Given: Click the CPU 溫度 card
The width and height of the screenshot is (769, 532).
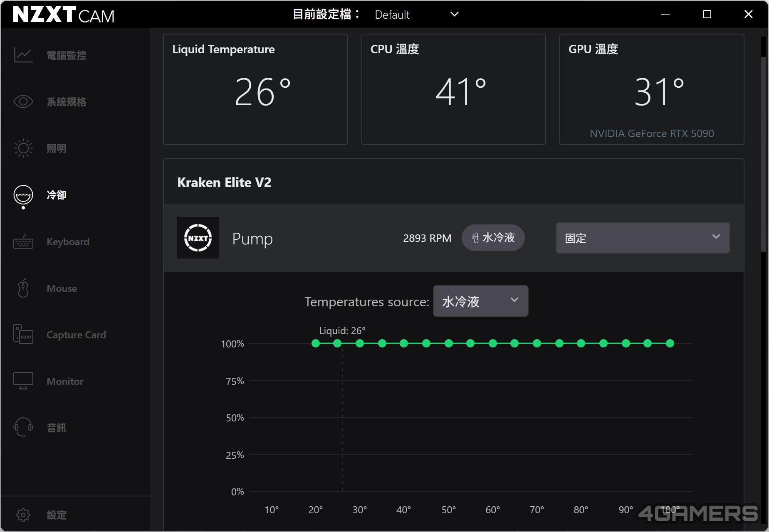Looking at the screenshot, I should (454, 89).
